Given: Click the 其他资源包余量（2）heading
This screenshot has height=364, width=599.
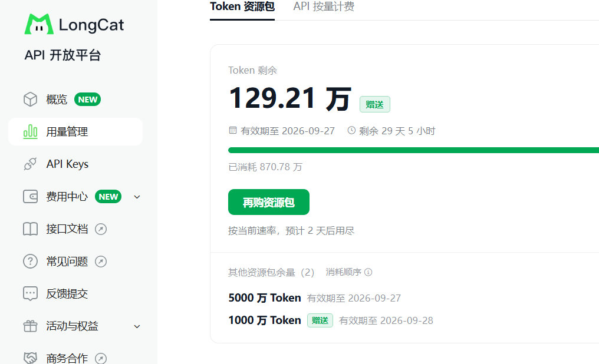Looking at the screenshot, I should point(271,273).
